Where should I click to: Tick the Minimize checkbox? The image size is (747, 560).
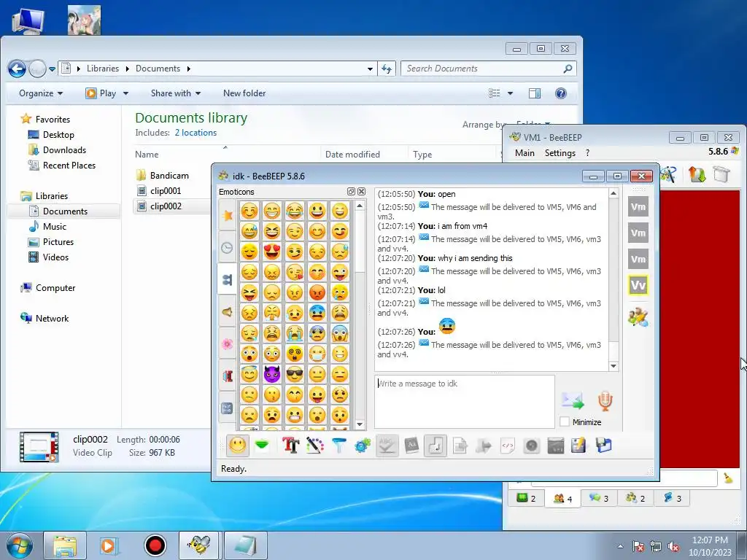click(x=565, y=422)
